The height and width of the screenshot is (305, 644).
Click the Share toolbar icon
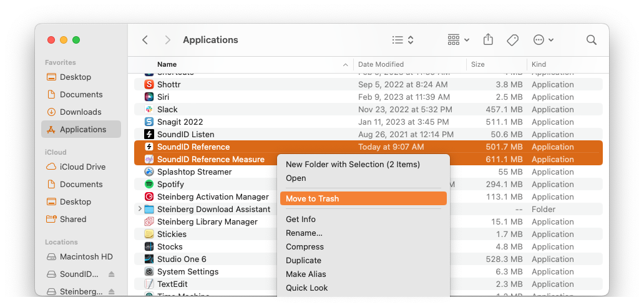(x=488, y=39)
